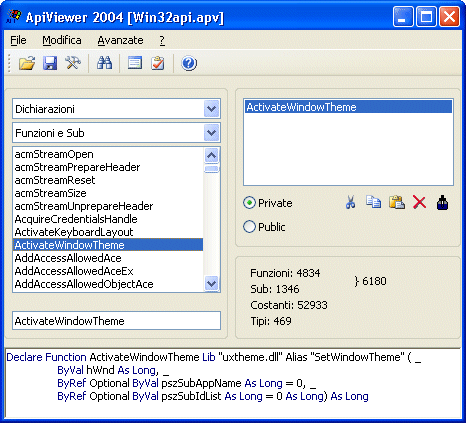This screenshot has height=423, width=466.
Task: Select AddAccessAllowedAceEx in the list
Action: pyautogui.click(x=108, y=271)
